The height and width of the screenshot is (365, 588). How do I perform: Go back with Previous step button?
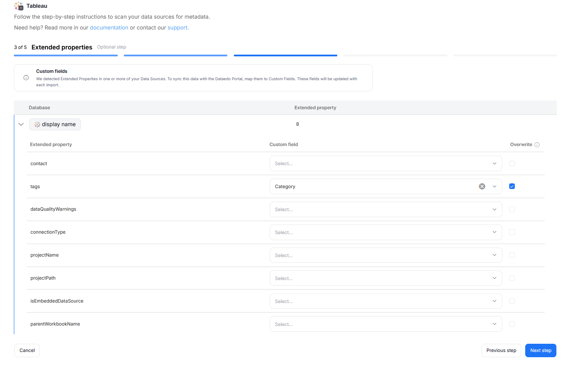[501, 350]
